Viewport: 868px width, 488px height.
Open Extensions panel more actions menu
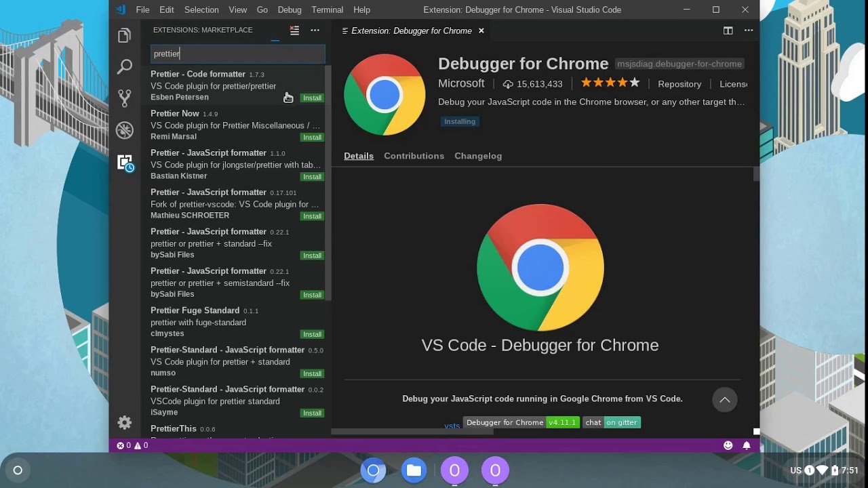[315, 30]
